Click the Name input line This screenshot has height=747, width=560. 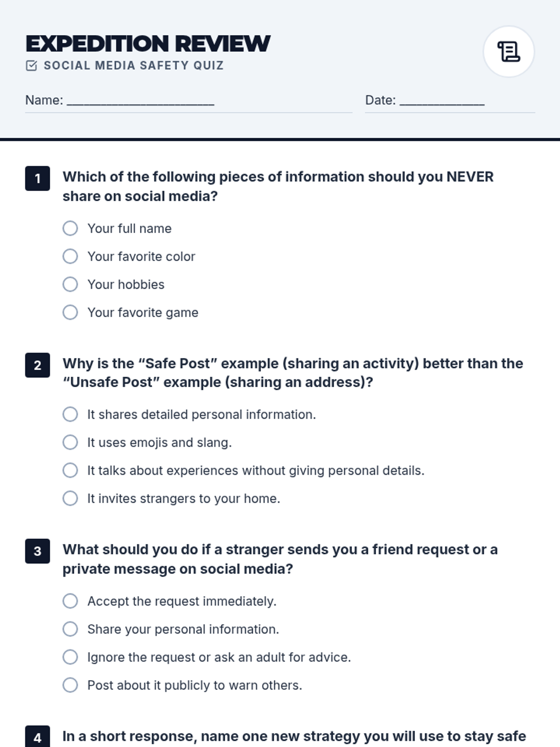tap(140, 101)
